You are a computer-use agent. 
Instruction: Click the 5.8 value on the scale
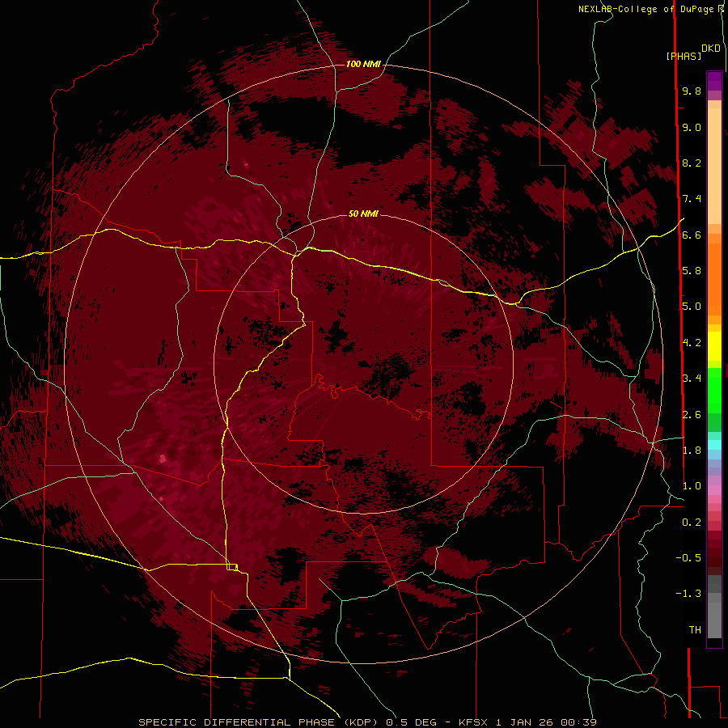[692, 271]
